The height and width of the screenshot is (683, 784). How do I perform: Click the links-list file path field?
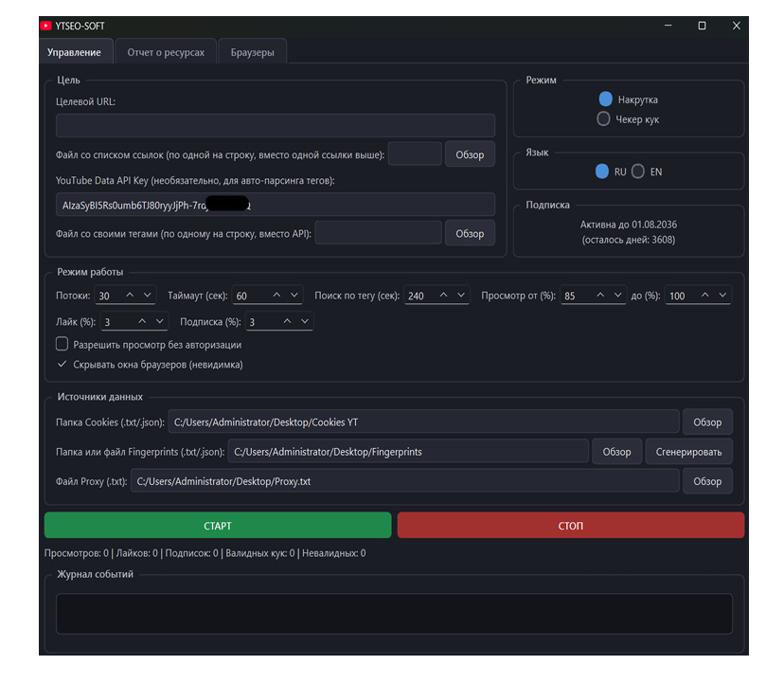(415, 154)
